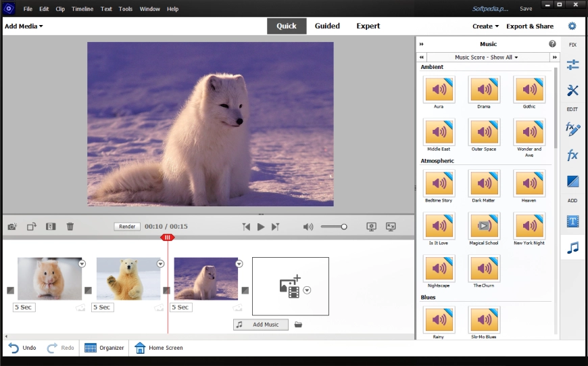The height and width of the screenshot is (366, 588).
Task: Select the Nightscape music score
Action: click(439, 268)
